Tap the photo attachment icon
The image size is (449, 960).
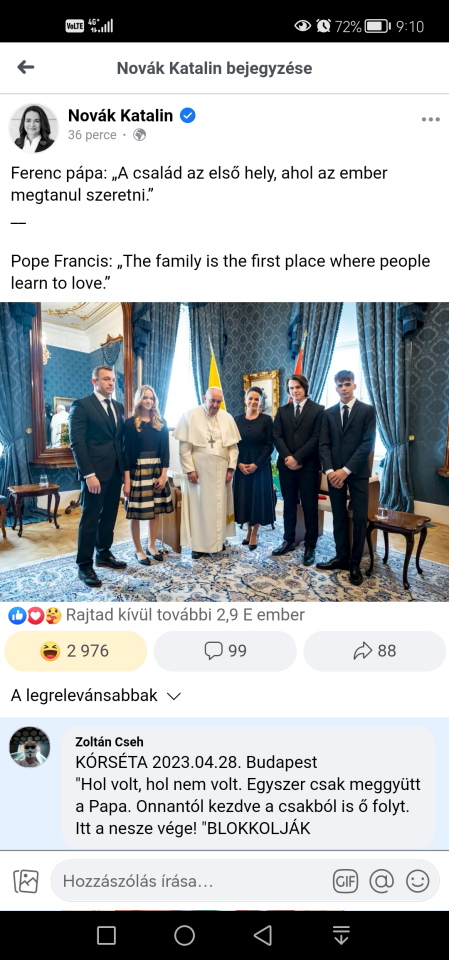pos(26,882)
